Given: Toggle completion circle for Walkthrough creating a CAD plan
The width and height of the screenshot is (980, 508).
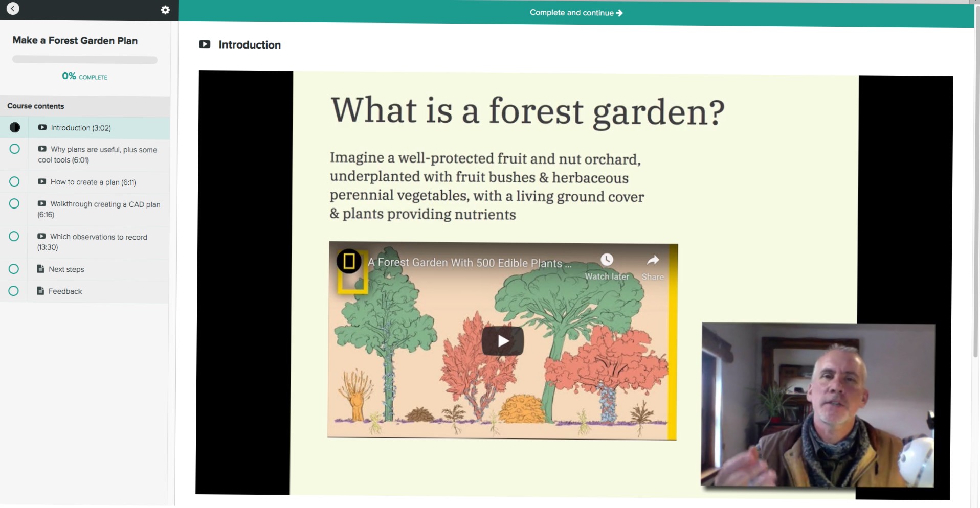Looking at the screenshot, I should [14, 203].
